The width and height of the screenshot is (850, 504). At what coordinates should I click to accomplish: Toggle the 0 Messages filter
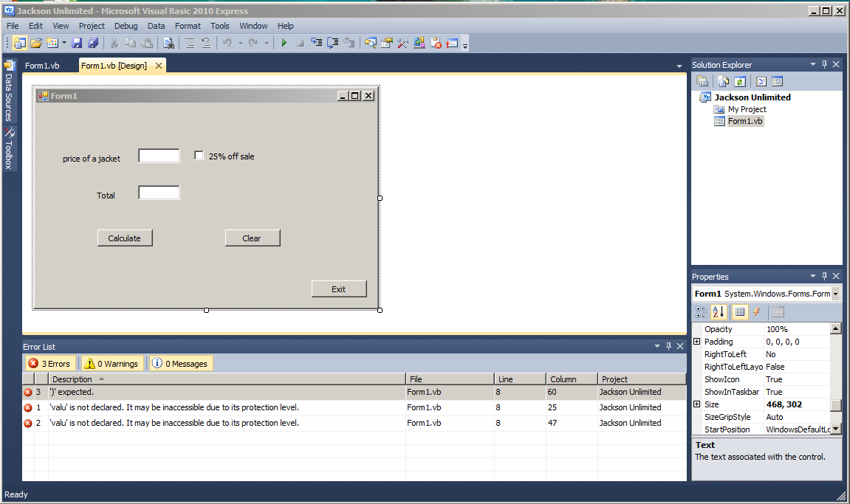(180, 364)
